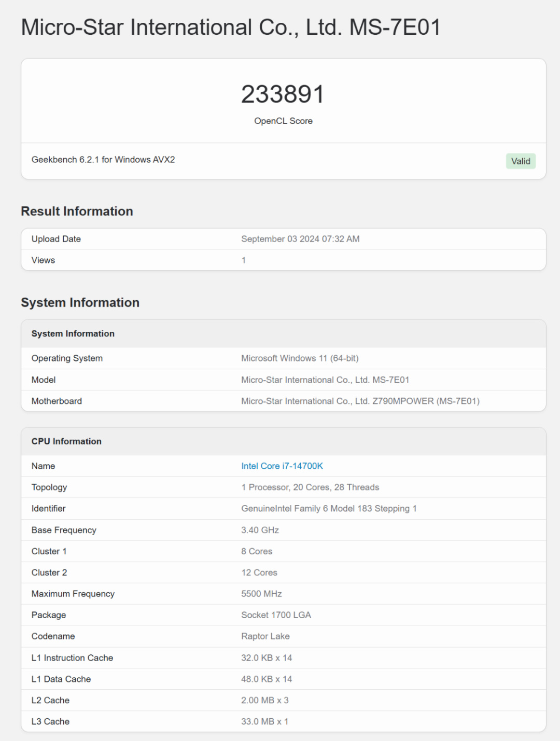560x741 pixels.
Task: Click the System Information table header
Action: coord(73,333)
